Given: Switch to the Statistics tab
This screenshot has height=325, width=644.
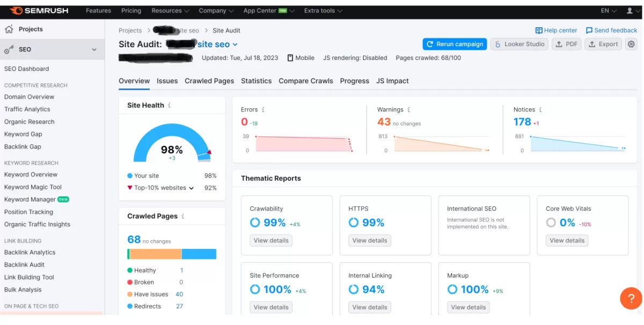Looking at the screenshot, I should pyautogui.click(x=256, y=81).
